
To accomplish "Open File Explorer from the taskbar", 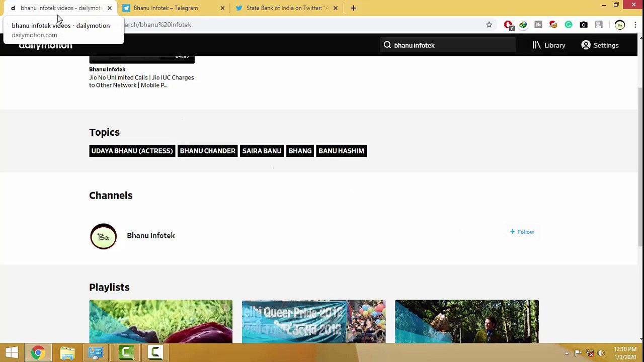I will pyautogui.click(x=67, y=353).
